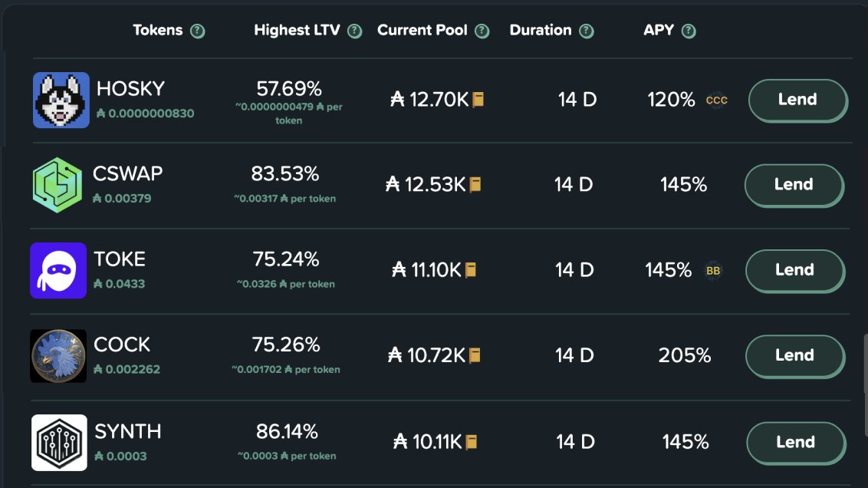Lend against CSWAP tokens
Viewport: 868px width, 488px height.
tap(794, 185)
